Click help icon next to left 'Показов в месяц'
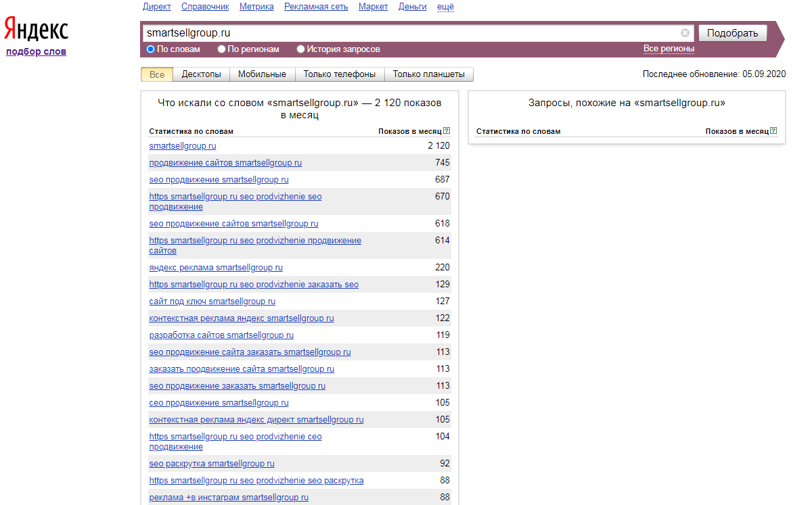This screenshot has height=505, width=812. click(x=447, y=131)
